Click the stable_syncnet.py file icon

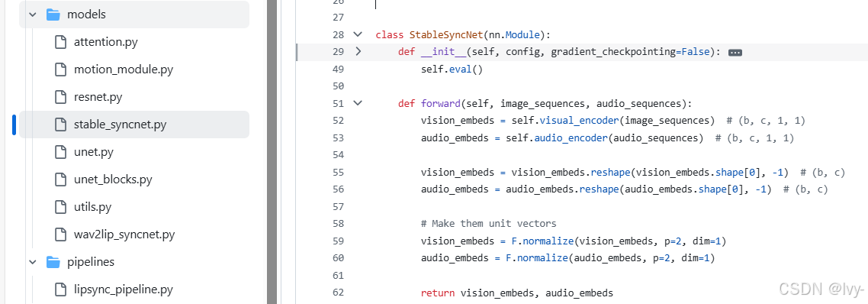[61, 125]
